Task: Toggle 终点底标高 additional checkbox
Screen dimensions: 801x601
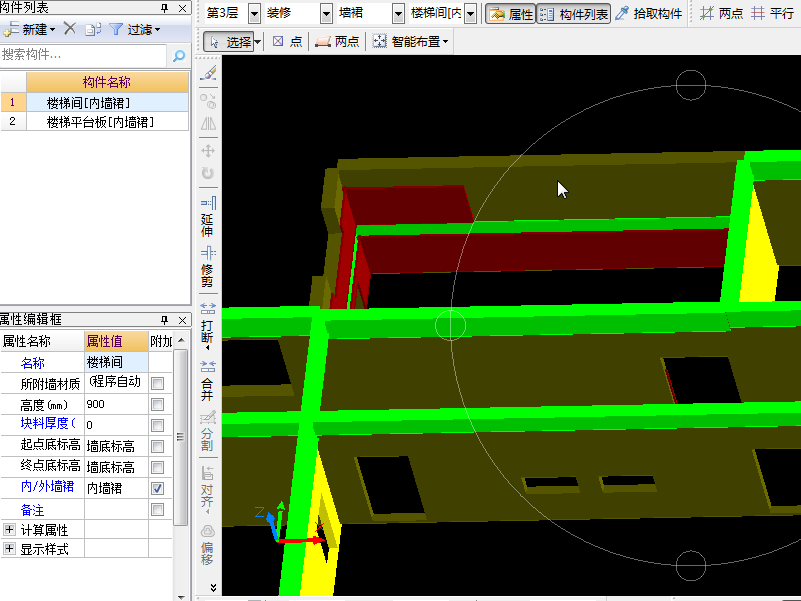Action: point(158,468)
